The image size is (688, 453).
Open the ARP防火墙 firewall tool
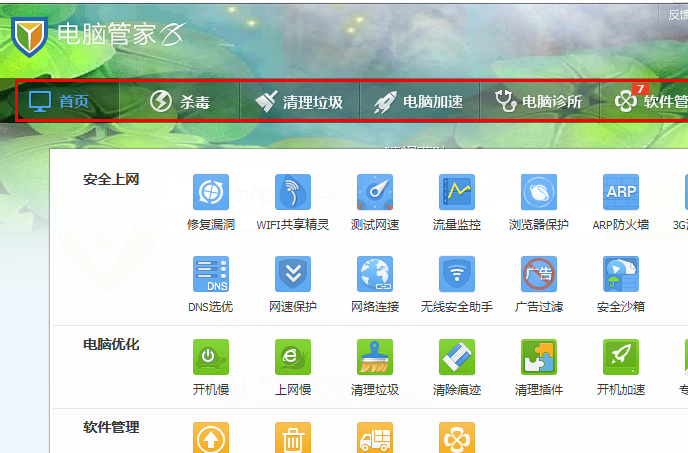click(620, 192)
